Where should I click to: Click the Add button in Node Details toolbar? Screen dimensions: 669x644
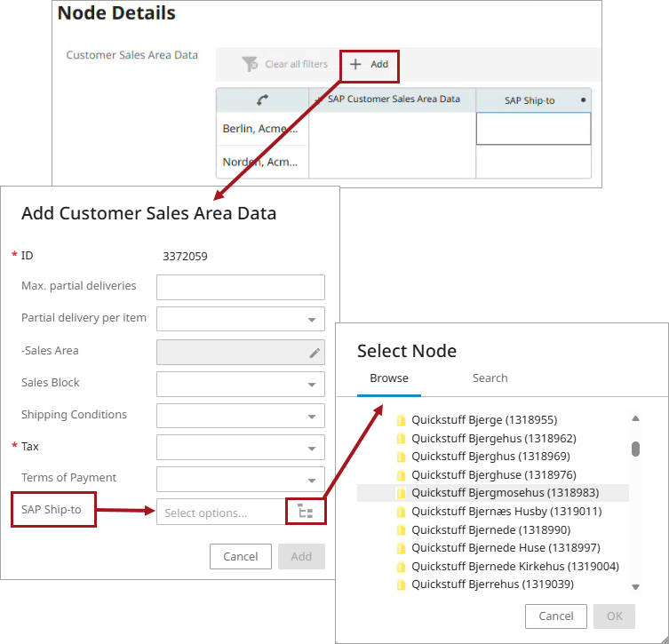[x=369, y=64]
